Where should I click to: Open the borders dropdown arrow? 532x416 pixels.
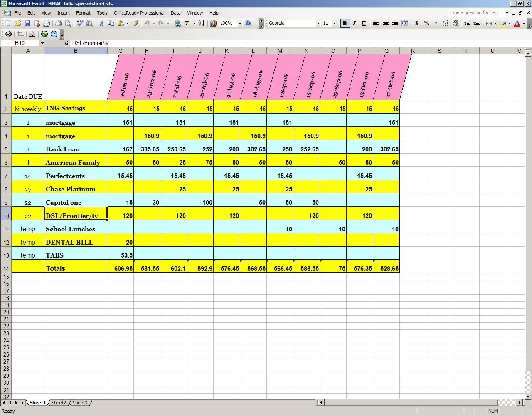[495, 23]
